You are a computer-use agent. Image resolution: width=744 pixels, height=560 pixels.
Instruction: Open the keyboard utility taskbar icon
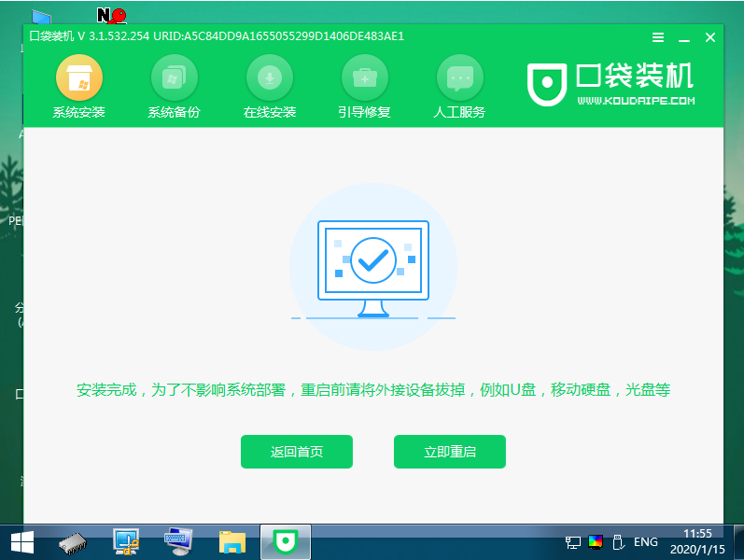(177, 541)
